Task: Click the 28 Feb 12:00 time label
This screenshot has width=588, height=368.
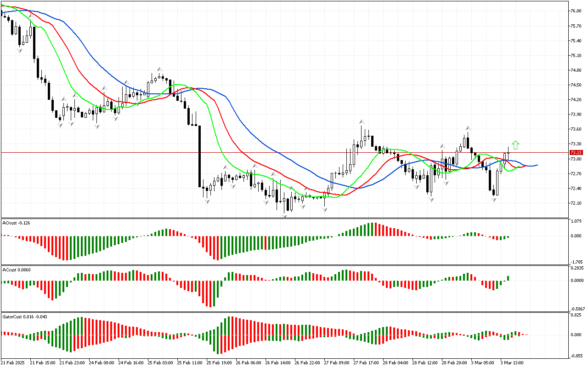Action: click(x=425, y=363)
